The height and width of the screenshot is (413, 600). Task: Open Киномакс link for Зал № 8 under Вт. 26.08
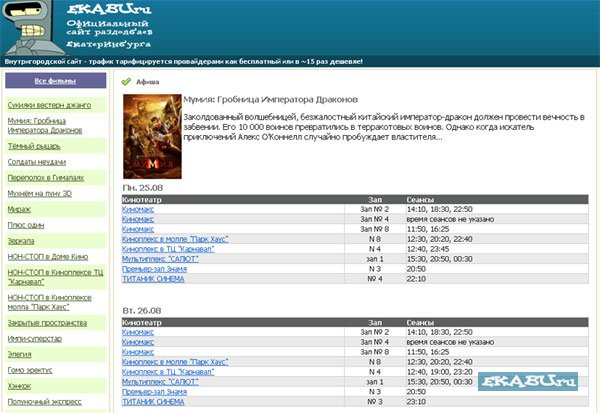tap(138, 352)
